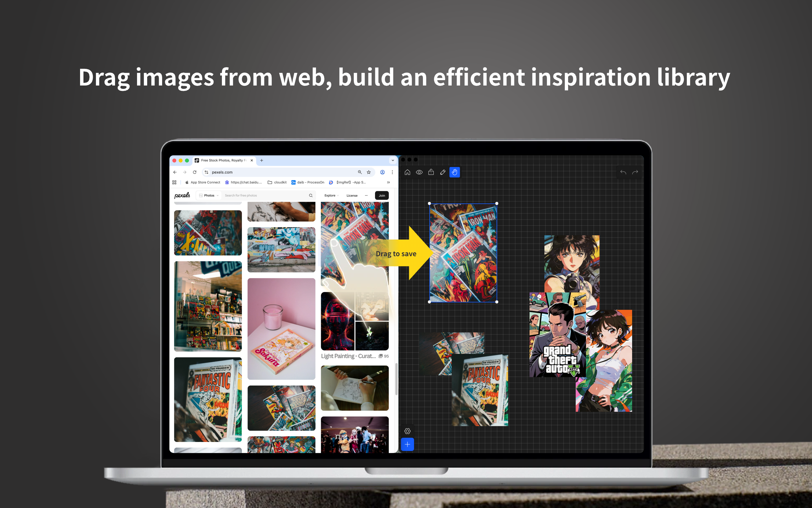
Task: Click the search magnifier in Pexels search box
Action: click(x=311, y=195)
